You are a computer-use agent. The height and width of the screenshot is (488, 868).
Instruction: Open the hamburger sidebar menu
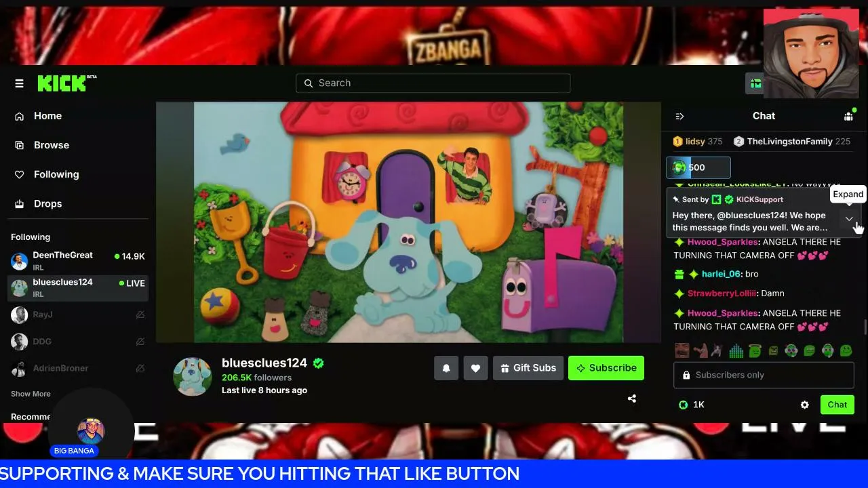click(19, 83)
